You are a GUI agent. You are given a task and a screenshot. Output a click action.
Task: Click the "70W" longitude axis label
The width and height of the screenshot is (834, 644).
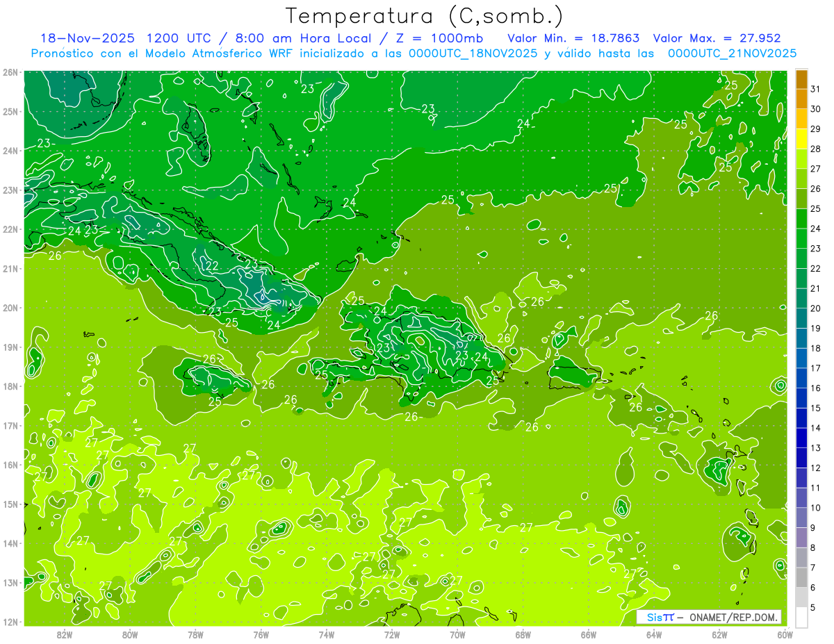(x=457, y=634)
